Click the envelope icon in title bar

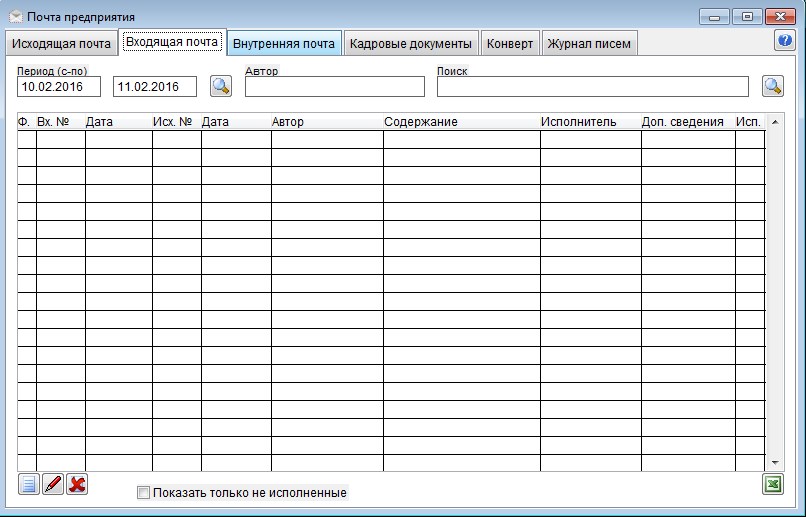coord(16,16)
